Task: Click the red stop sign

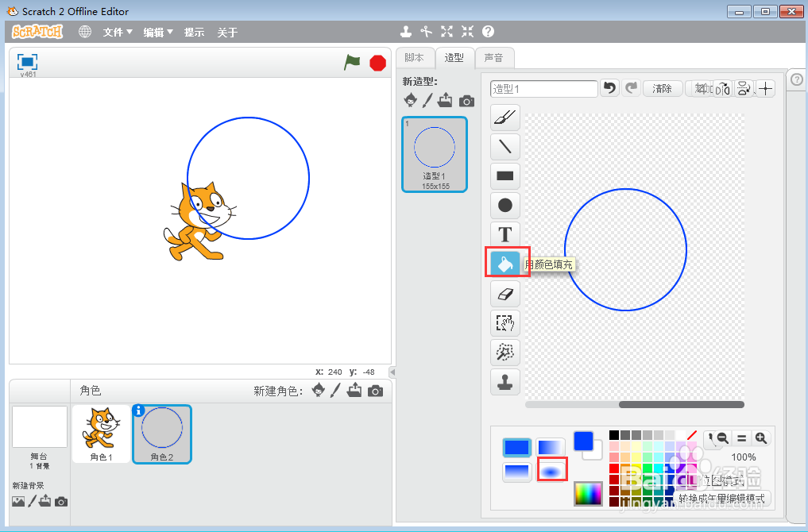Action: coord(377,64)
